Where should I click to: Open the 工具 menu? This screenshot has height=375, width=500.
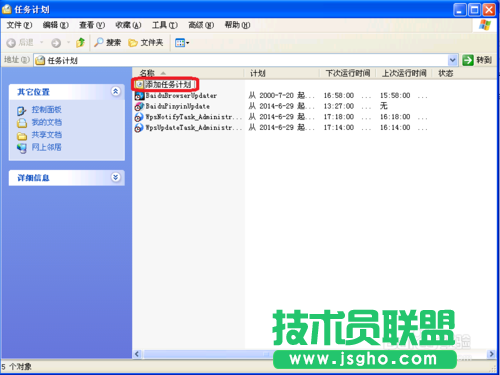pos(165,25)
